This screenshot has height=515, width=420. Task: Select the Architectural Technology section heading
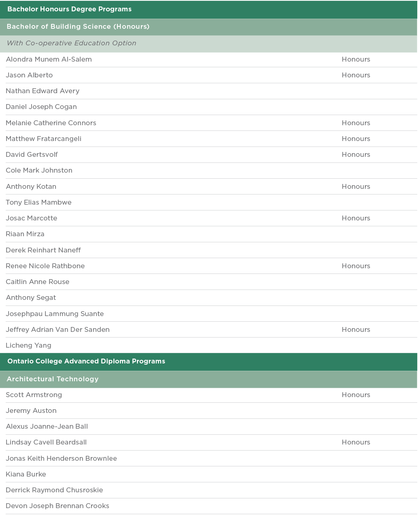(x=53, y=379)
